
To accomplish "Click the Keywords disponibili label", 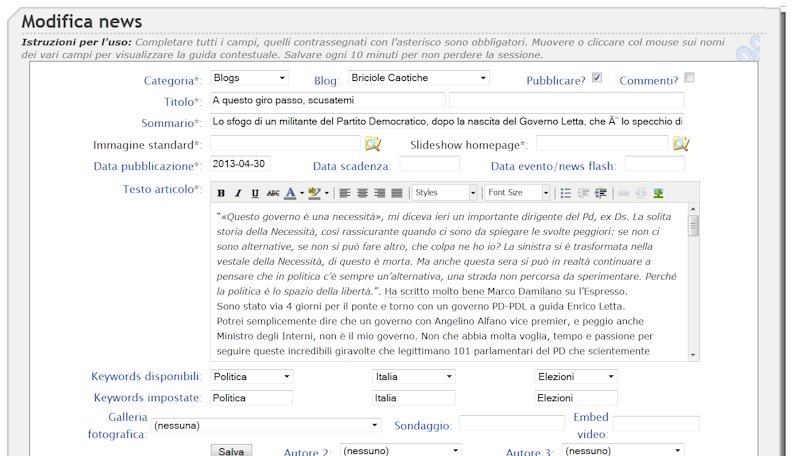I will 146,376.
